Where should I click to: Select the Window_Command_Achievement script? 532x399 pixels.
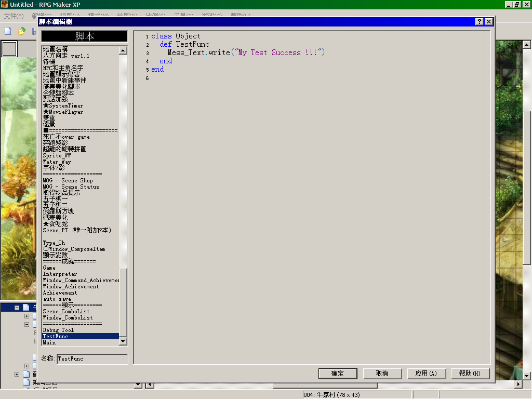pyautogui.click(x=81, y=280)
